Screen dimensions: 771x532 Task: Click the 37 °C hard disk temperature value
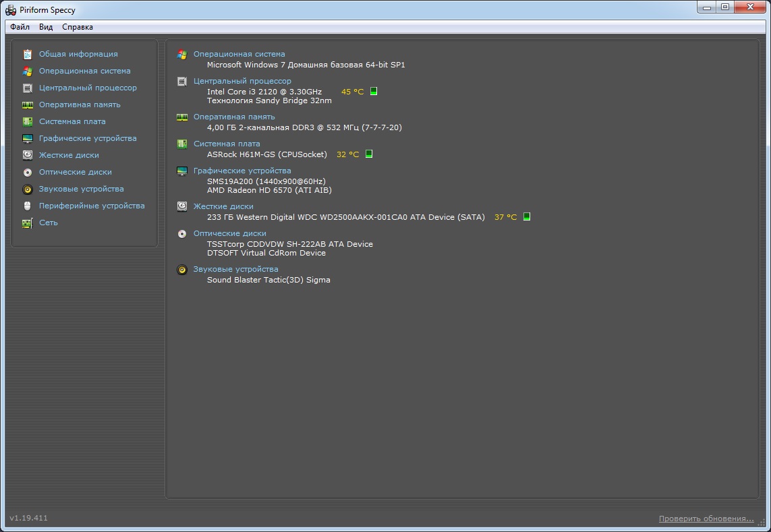coord(505,217)
